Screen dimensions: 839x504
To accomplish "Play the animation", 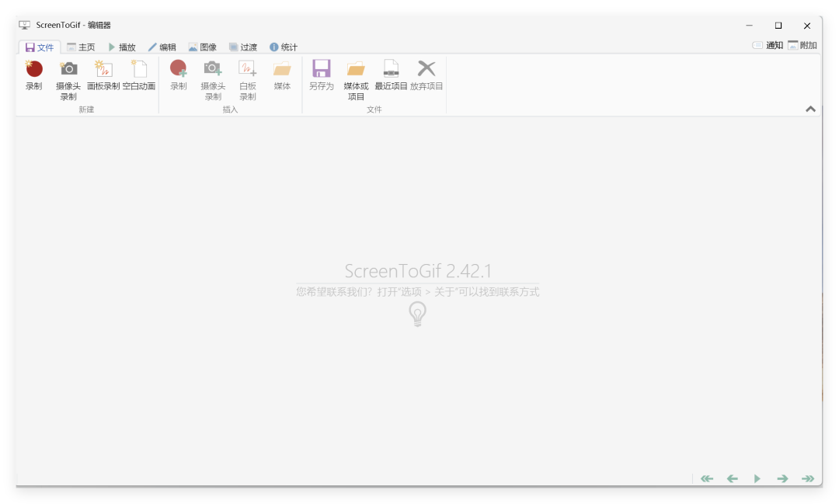I will point(757,478).
